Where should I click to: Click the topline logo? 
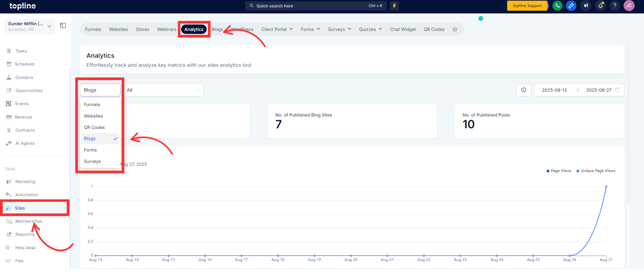click(x=22, y=6)
